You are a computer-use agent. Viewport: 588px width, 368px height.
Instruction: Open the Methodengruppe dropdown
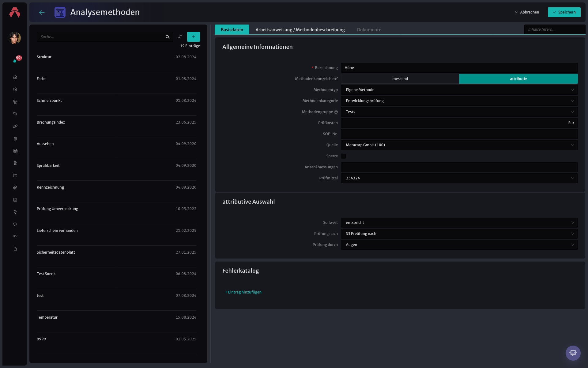click(x=459, y=112)
